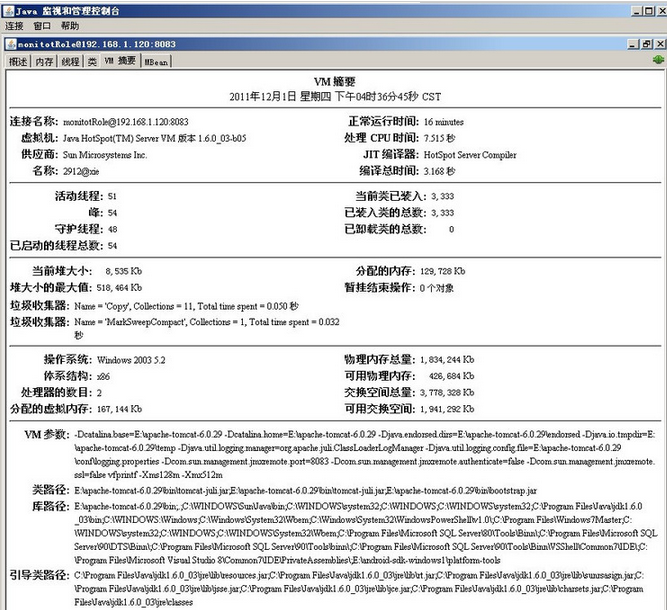Click the Java icon of monitotRole inner window
The image size is (667, 610).
[x=11, y=44]
